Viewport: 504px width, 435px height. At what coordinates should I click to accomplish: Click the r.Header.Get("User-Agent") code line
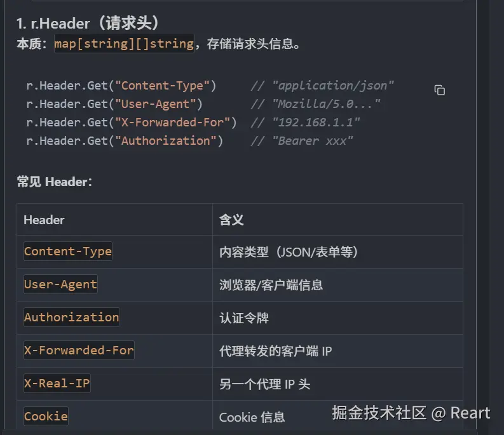(x=114, y=104)
